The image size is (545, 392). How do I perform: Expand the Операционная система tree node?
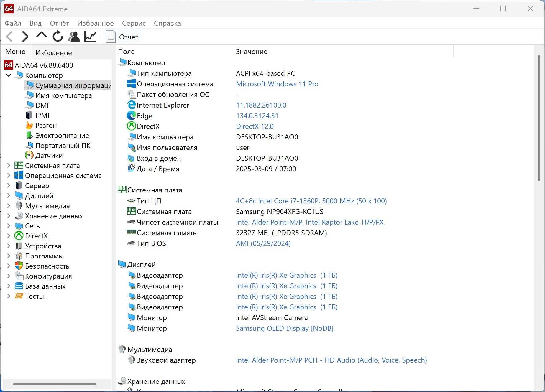point(9,175)
